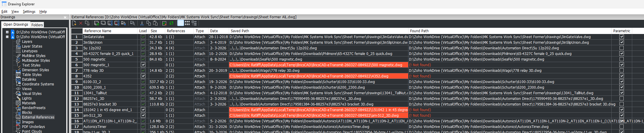This screenshot has width=644, height=133.
Task: Collapse the second drawing tree node
Action: [7, 37]
